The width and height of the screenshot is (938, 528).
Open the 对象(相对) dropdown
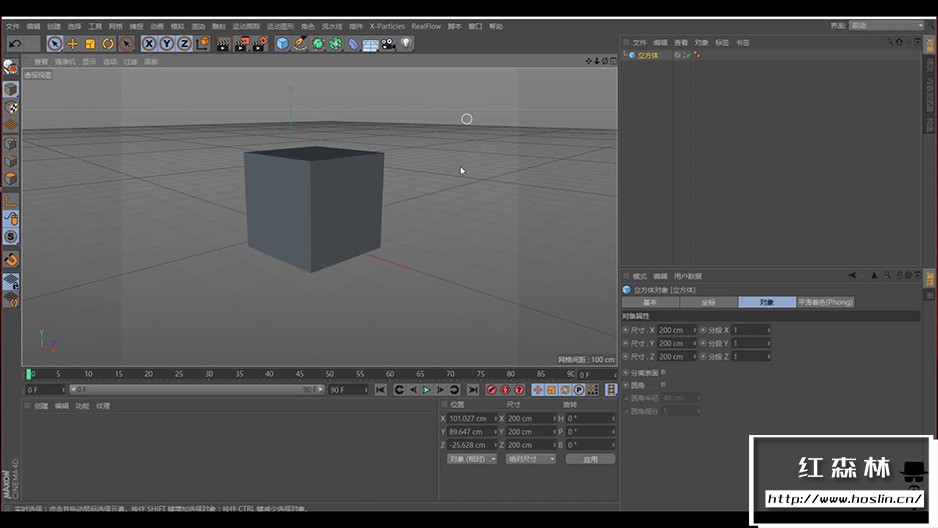[x=471, y=459]
